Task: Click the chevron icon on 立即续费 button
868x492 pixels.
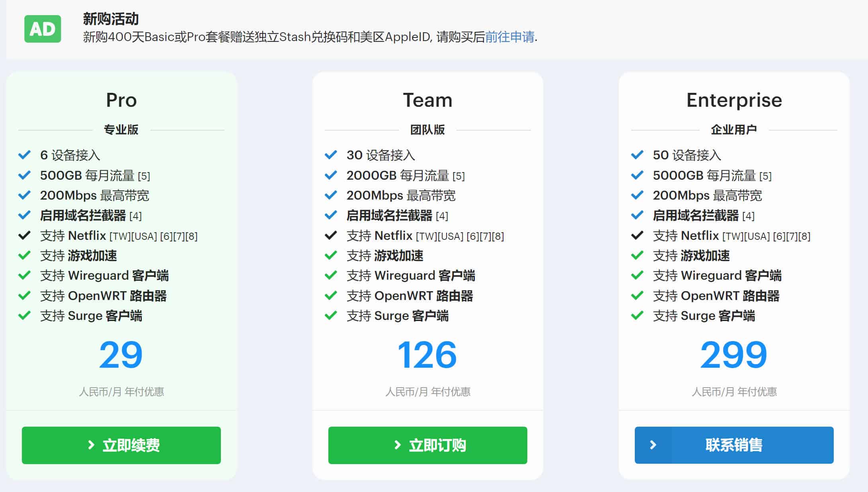Action: [x=91, y=445]
